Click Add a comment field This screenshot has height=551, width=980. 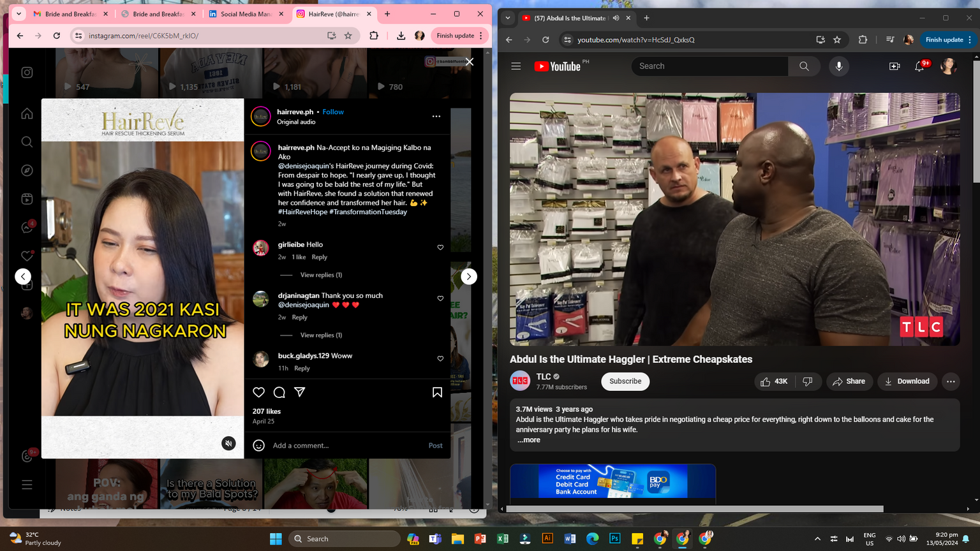[x=348, y=445]
